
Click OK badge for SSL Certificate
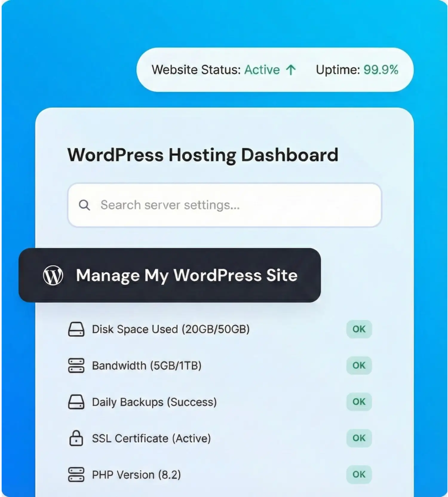point(359,438)
